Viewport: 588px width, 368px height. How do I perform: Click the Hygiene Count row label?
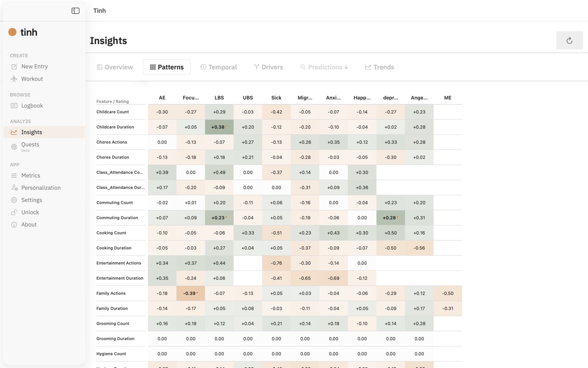[x=111, y=354]
